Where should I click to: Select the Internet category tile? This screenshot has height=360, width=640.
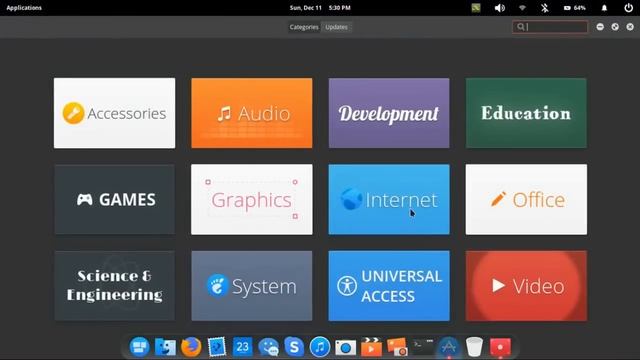click(x=389, y=200)
